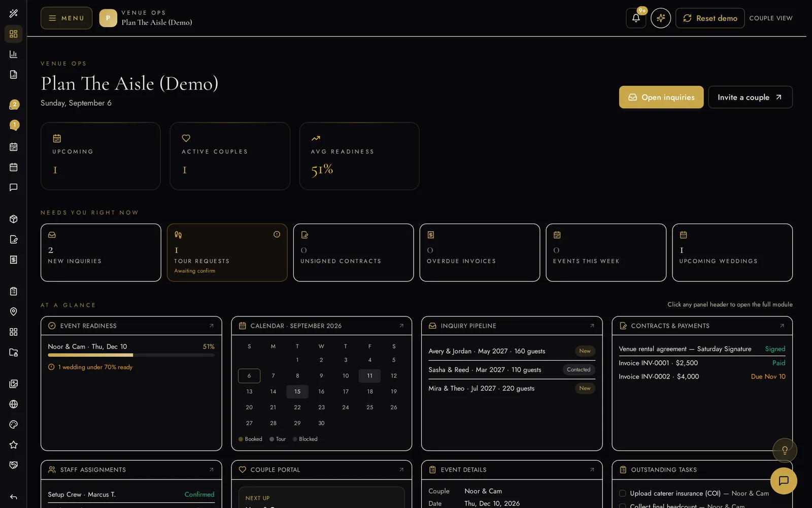Open the palette theme sidebar icon
Image resolution: width=812 pixels, height=508 pixels.
click(x=14, y=424)
